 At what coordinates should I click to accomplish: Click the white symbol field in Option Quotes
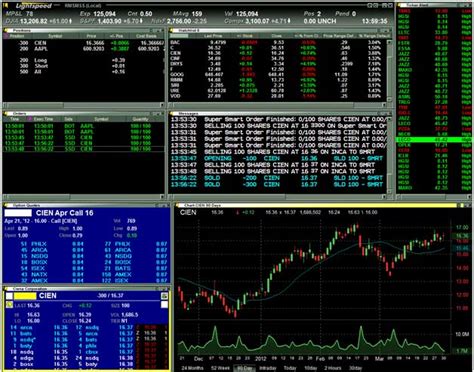coord(18,213)
